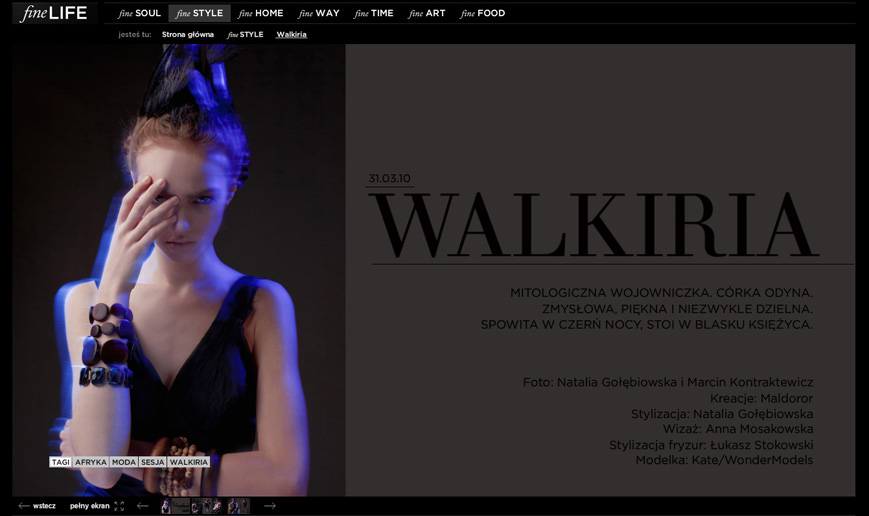Viewport: 869px width, 516px height.
Task: Open the fine ART section
Action: tap(427, 14)
